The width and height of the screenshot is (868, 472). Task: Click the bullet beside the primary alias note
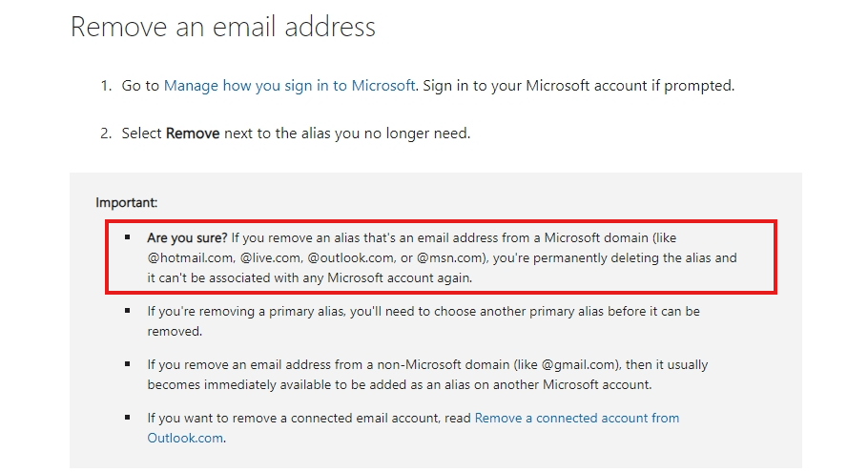pos(127,311)
